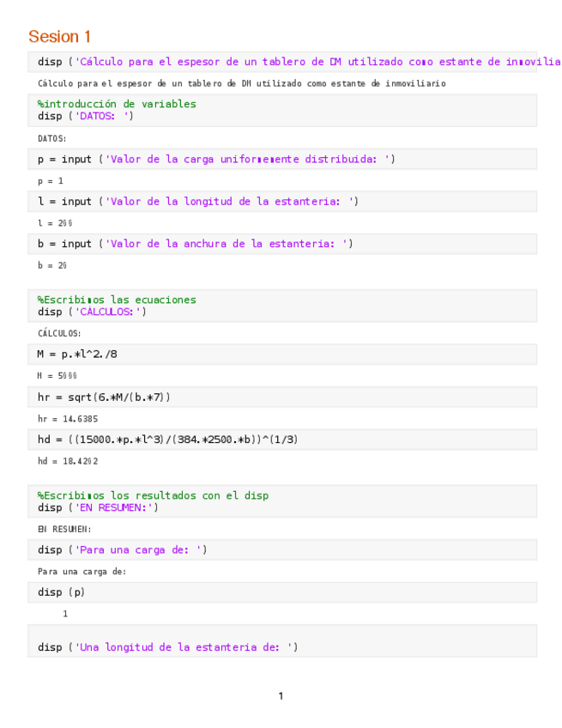This screenshot has width=562, height=728.
Task: Select the 'p = 1' output line
Action: pos(51,181)
